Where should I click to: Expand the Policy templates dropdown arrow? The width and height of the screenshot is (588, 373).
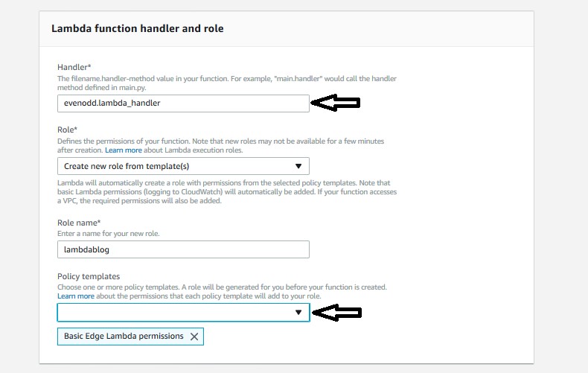tap(298, 312)
